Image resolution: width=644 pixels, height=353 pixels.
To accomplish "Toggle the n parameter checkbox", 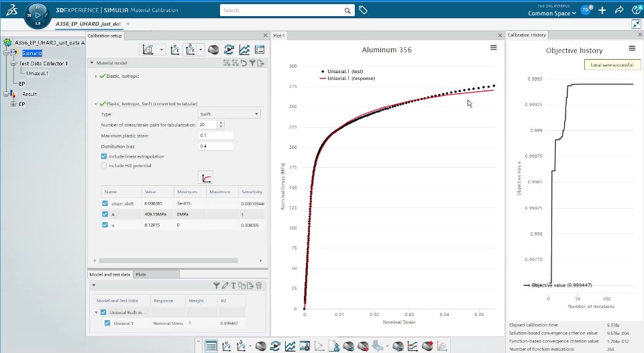I will pyautogui.click(x=105, y=225).
